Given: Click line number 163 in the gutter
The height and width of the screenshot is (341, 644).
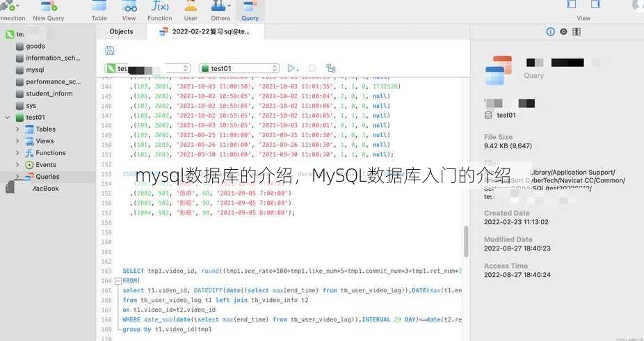Looking at the screenshot, I should (106, 271).
